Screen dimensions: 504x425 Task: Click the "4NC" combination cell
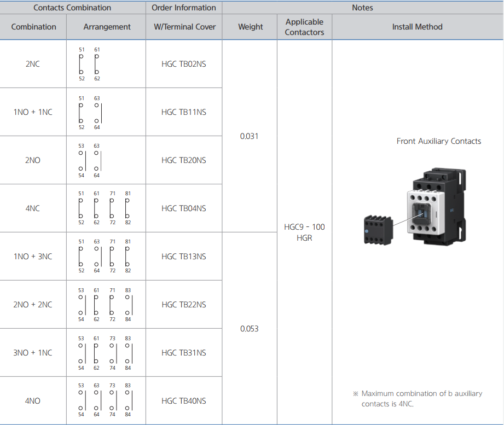coord(33,208)
